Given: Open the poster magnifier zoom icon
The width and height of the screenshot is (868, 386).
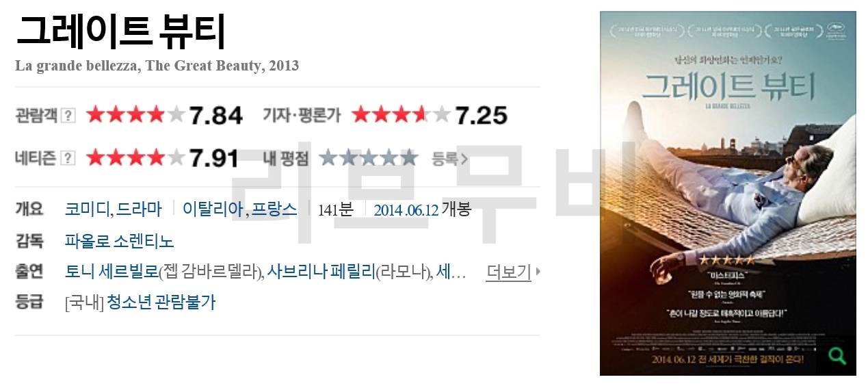Looking at the screenshot, I should click(x=836, y=356).
